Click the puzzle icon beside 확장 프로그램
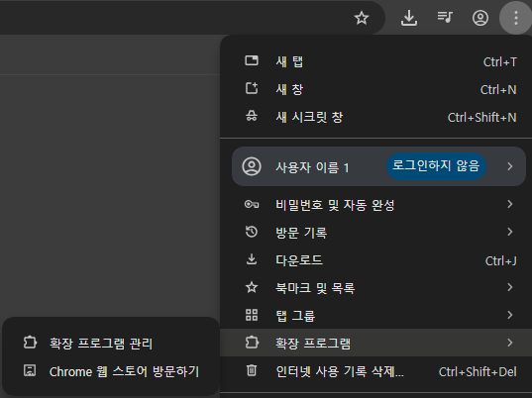Image resolution: width=532 pixels, height=398 pixels. tap(252, 343)
